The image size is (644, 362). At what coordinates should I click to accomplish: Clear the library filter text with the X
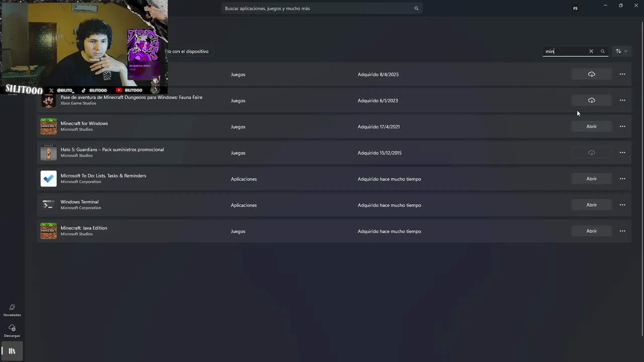click(x=591, y=51)
